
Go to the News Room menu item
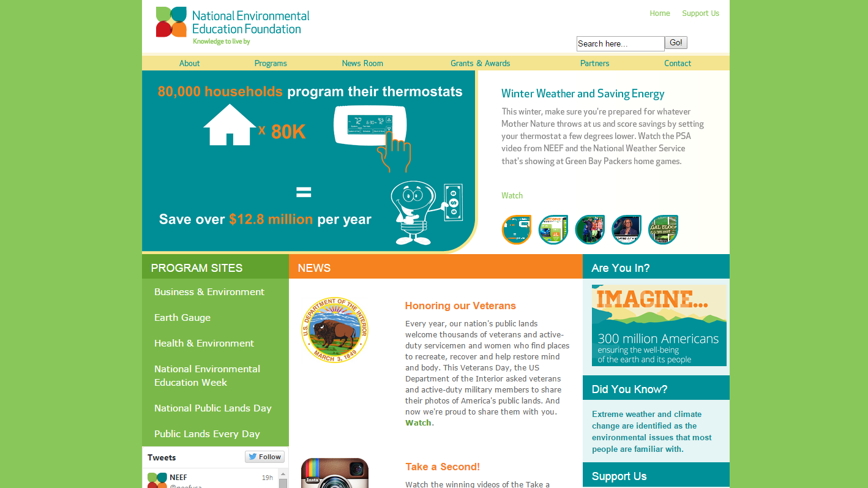(x=362, y=63)
